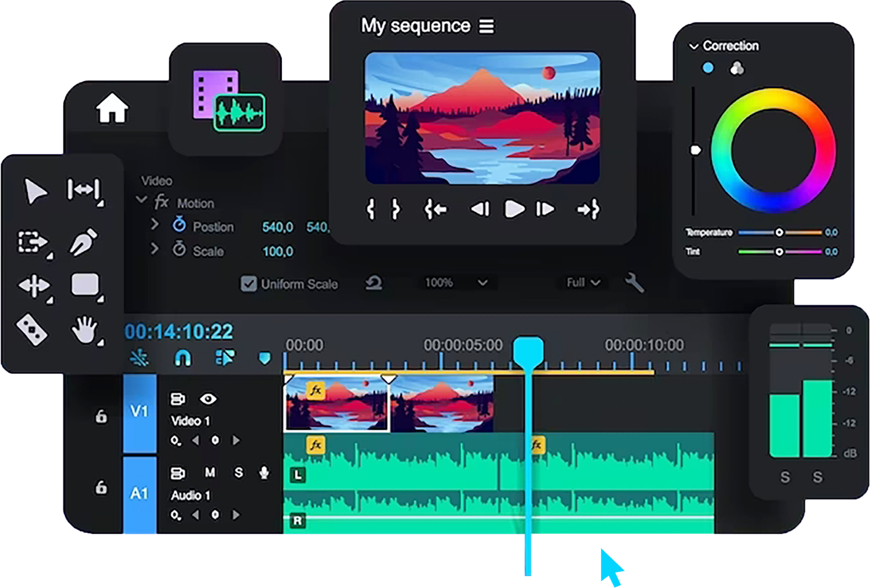
Task: Click the Temperature value 0,0
Action: click(x=831, y=232)
